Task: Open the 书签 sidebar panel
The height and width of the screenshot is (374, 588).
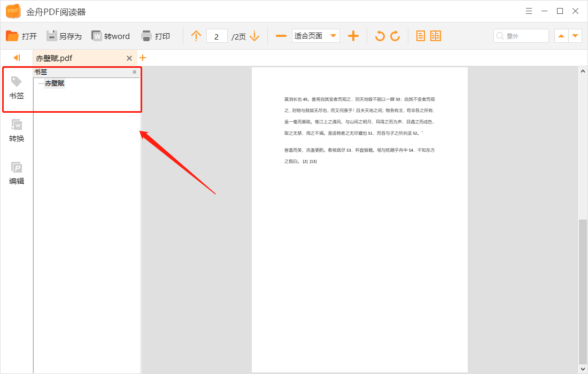Action: (x=17, y=88)
